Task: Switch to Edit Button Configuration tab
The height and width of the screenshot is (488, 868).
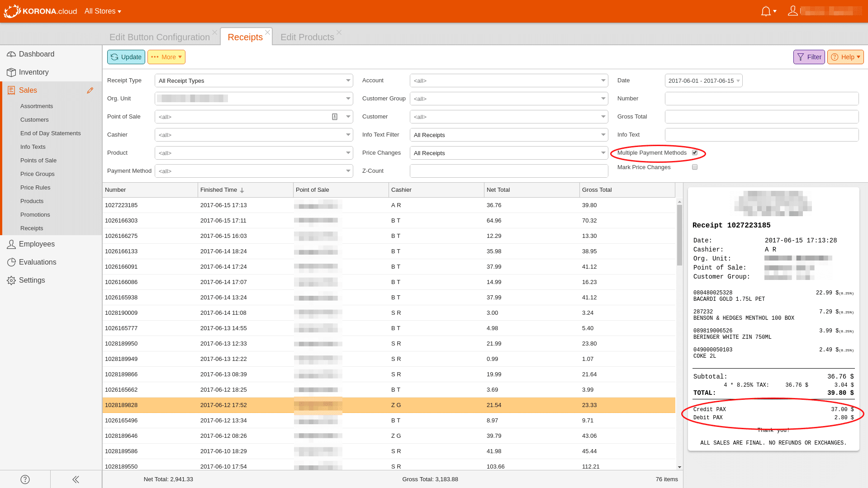Action: click(x=160, y=37)
